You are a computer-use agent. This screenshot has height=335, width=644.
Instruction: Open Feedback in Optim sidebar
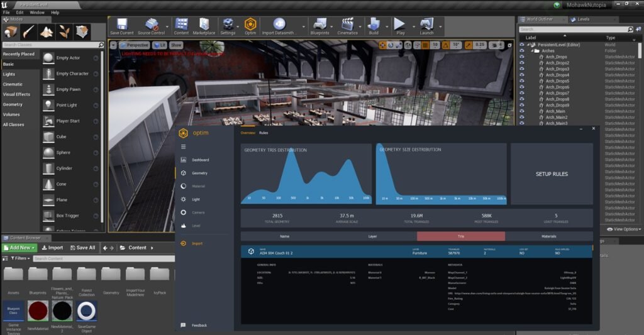pos(194,325)
